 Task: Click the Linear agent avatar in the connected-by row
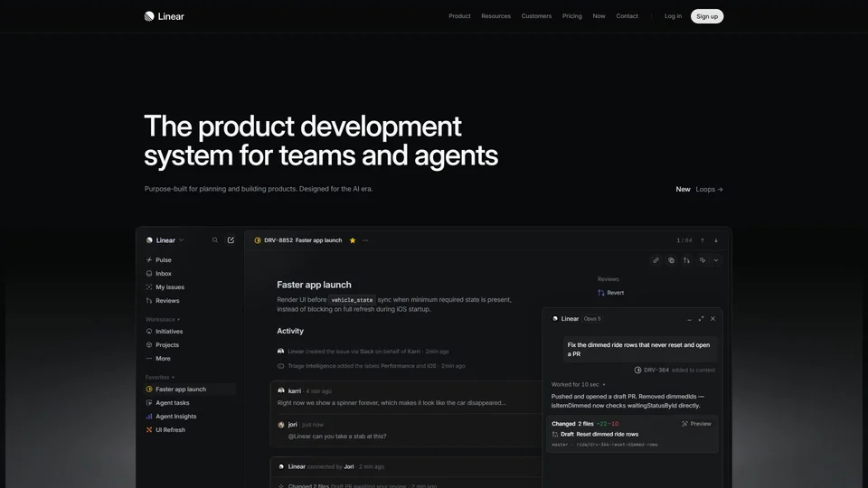pos(280,466)
